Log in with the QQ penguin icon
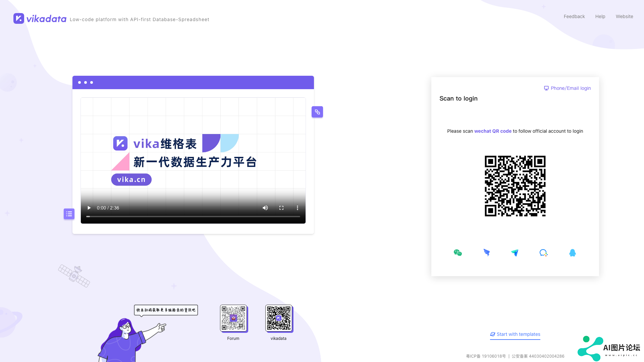The width and height of the screenshot is (644, 362). [573, 253]
